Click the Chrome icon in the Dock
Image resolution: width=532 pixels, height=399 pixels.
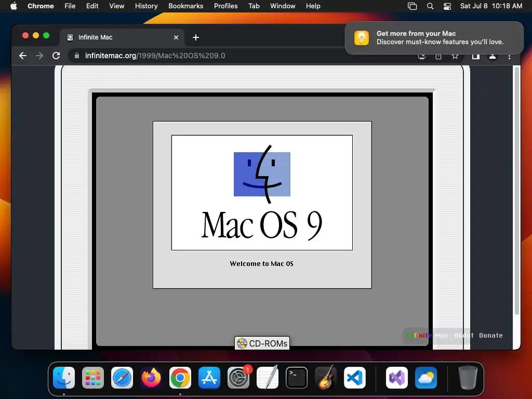click(x=180, y=378)
